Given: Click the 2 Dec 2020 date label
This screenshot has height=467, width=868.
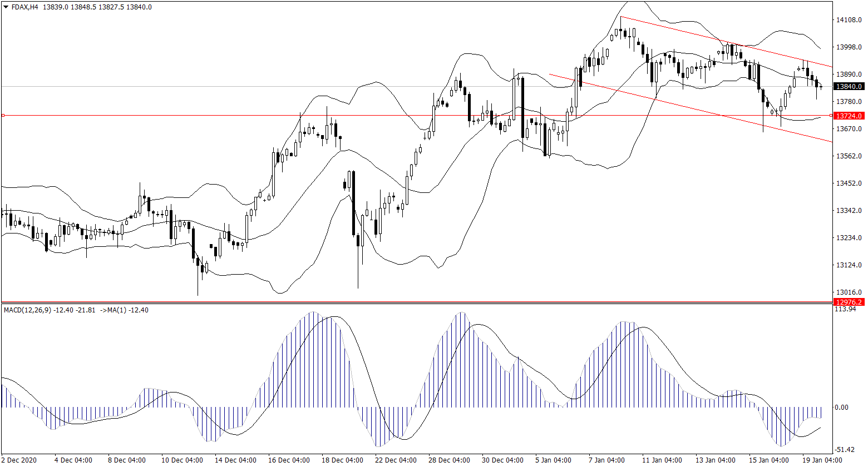Looking at the screenshot, I should coord(21,460).
